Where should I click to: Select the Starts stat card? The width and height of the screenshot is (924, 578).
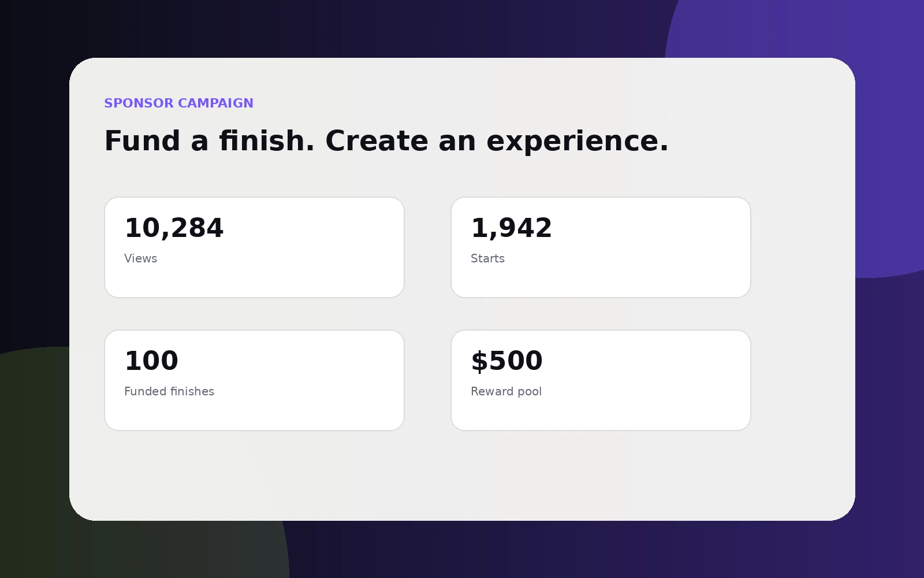click(x=601, y=247)
